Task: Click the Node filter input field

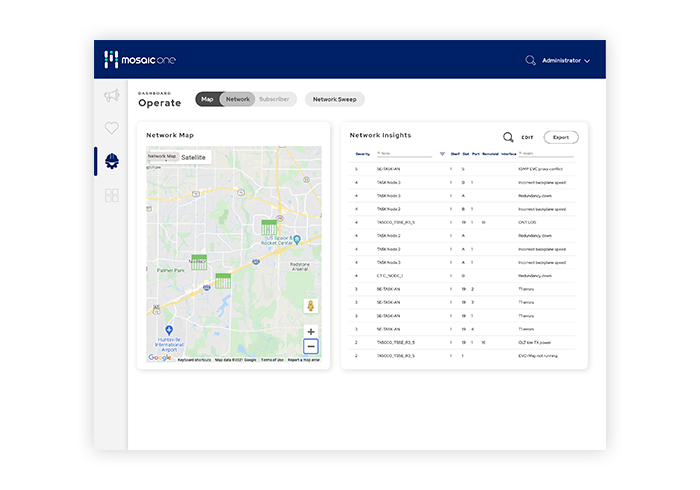Action: (x=405, y=154)
